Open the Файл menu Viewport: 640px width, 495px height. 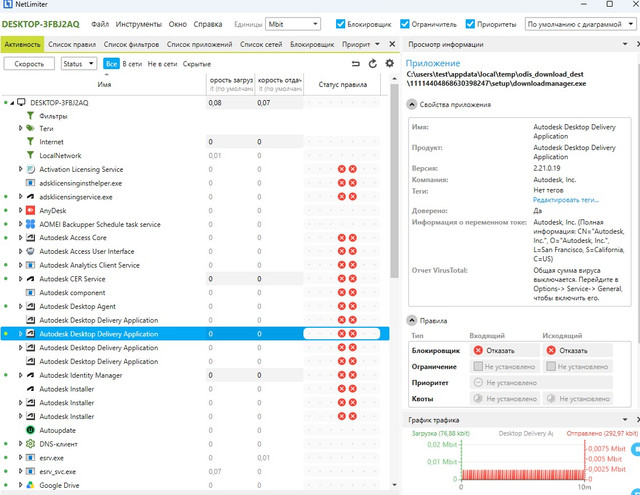(100, 24)
